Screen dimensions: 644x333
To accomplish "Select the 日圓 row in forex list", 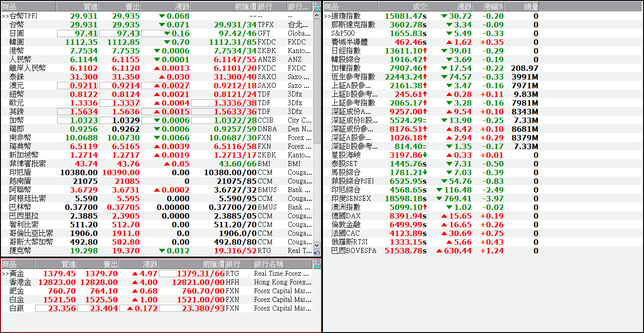I will [x=157, y=33].
